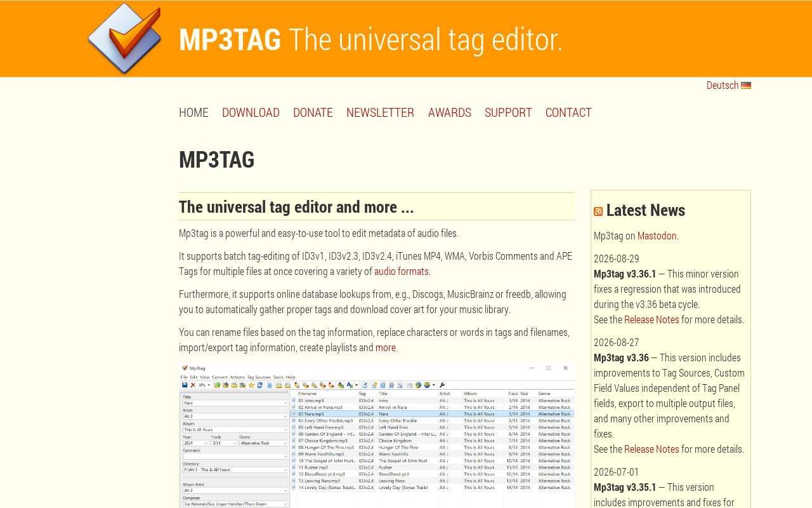
Task: Click the 'more' link after playlists
Action: click(386, 347)
